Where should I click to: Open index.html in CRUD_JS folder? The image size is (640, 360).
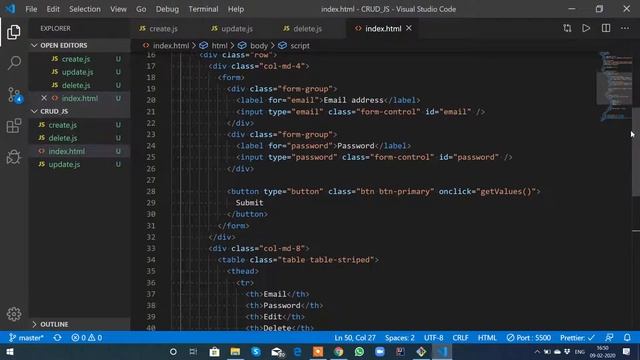pos(79,151)
